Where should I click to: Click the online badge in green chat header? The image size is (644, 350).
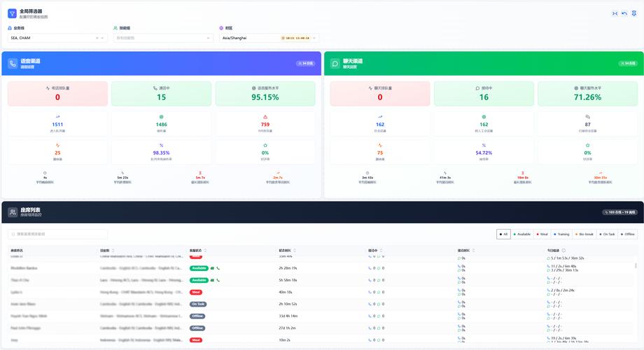click(x=628, y=63)
